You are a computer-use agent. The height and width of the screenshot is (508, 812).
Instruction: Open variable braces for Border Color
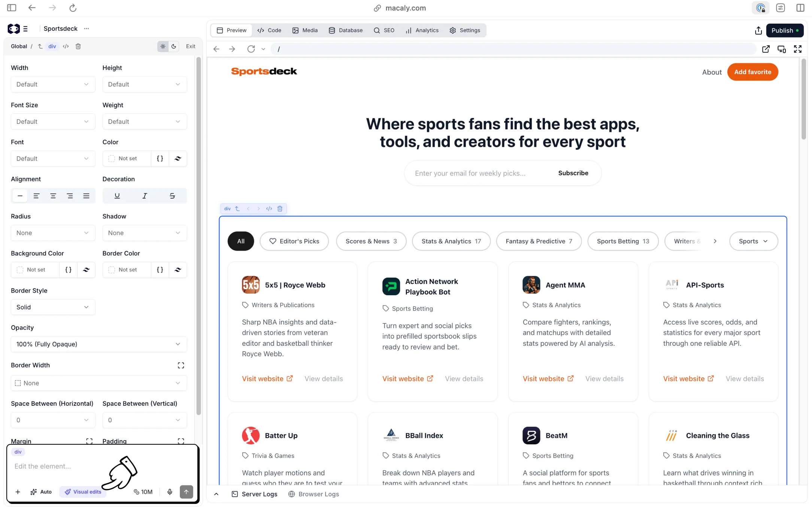pos(160,270)
